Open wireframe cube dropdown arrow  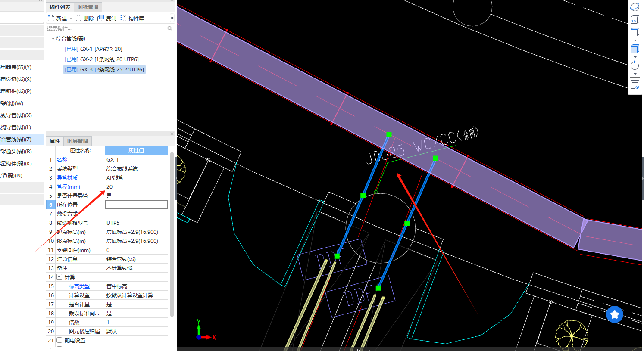tap(635, 40)
